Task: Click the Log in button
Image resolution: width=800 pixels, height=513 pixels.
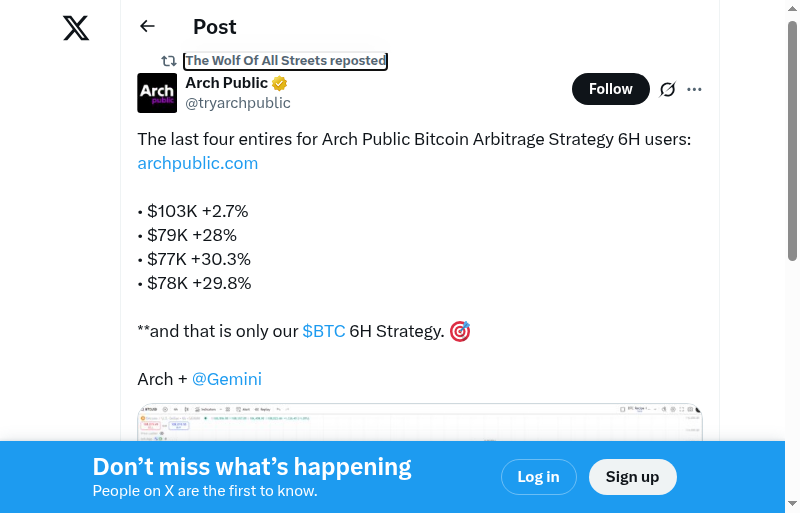Action: [538, 477]
